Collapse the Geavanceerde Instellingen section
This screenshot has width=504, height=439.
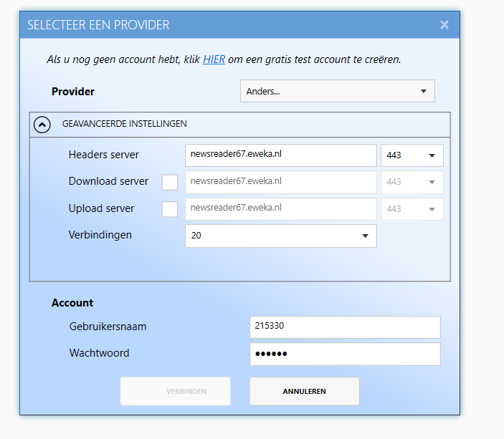point(42,125)
